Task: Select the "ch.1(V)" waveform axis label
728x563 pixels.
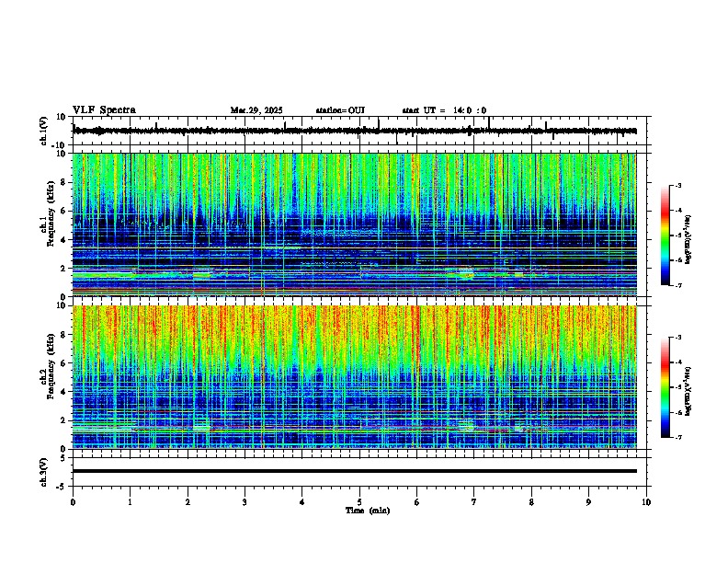Action: point(44,131)
